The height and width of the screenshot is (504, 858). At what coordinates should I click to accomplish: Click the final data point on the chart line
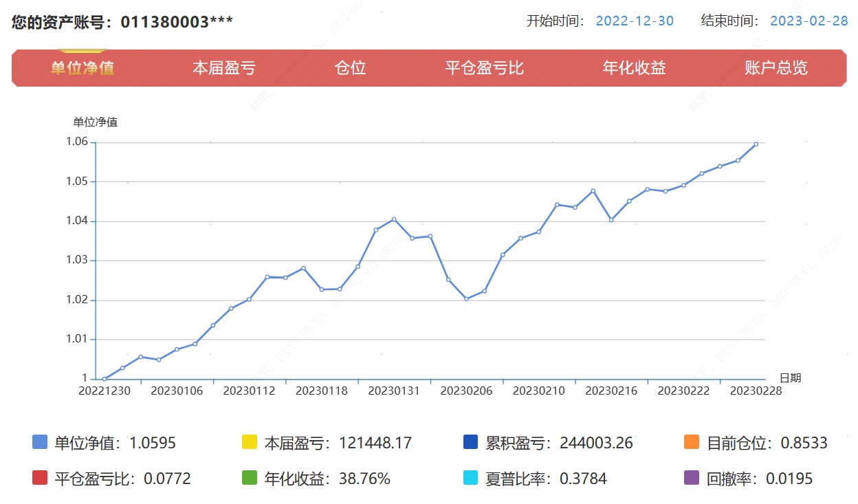(756, 144)
